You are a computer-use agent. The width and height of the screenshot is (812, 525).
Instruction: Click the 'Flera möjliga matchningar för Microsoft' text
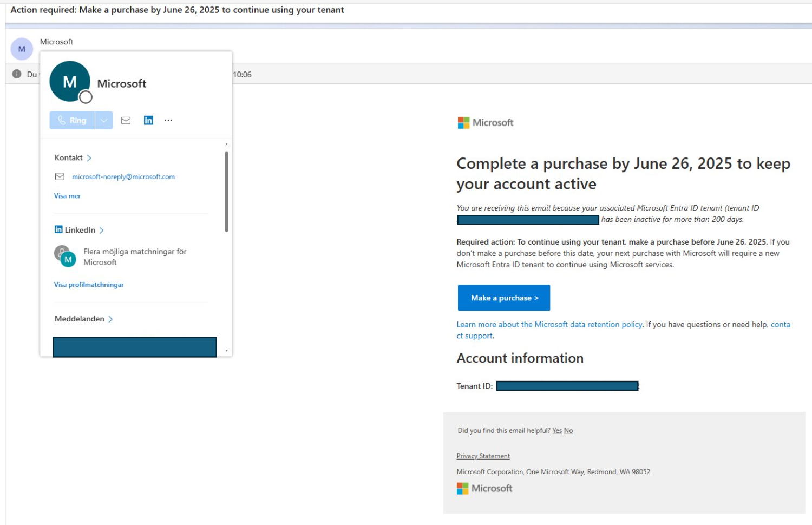pyautogui.click(x=135, y=257)
